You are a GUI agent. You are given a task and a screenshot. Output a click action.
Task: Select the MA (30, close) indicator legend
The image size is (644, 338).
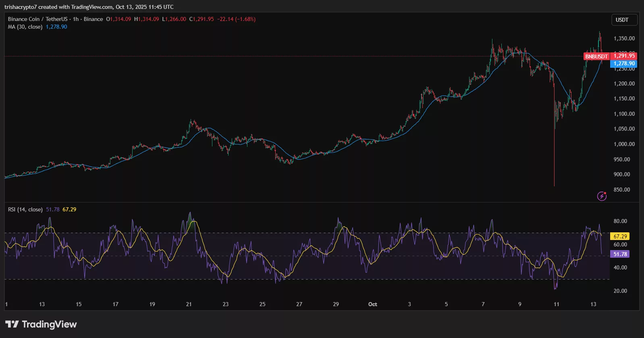click(x=25, y=27)
